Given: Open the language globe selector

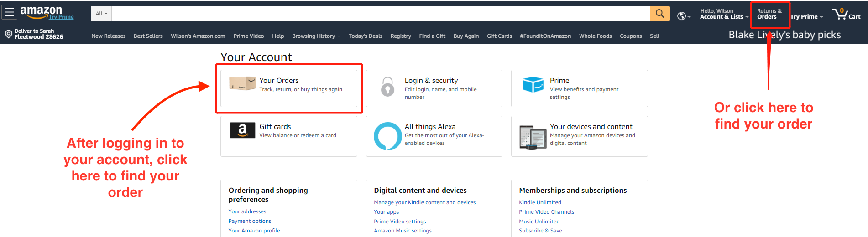Looking at the screenshot, I should [x=681, y=16].
